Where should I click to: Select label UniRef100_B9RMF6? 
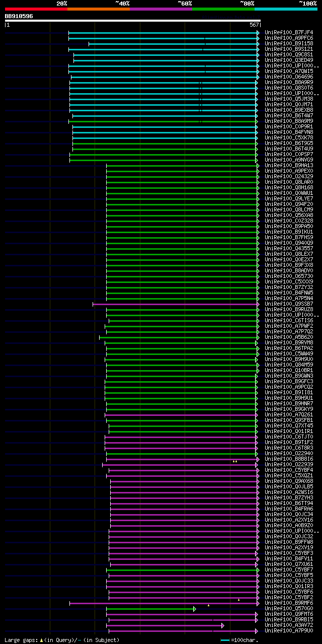pyautogui.click(x=289, y=603)
